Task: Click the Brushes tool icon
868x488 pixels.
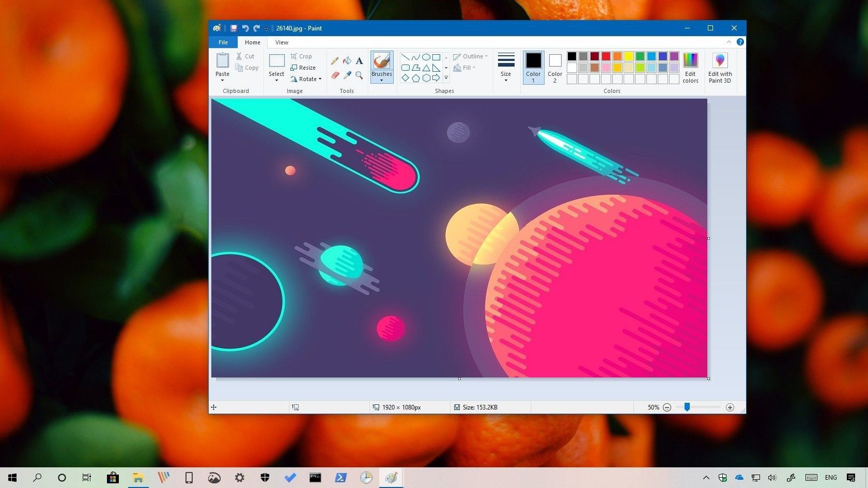Action: [x=382, y=61]
